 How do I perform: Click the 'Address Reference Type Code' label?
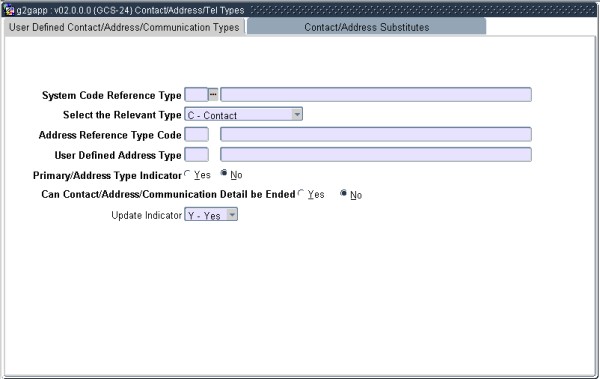(110, 135)
